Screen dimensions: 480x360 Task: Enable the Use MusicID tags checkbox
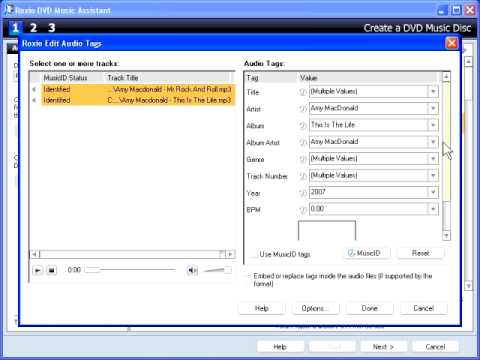click(x=254, y=254)
